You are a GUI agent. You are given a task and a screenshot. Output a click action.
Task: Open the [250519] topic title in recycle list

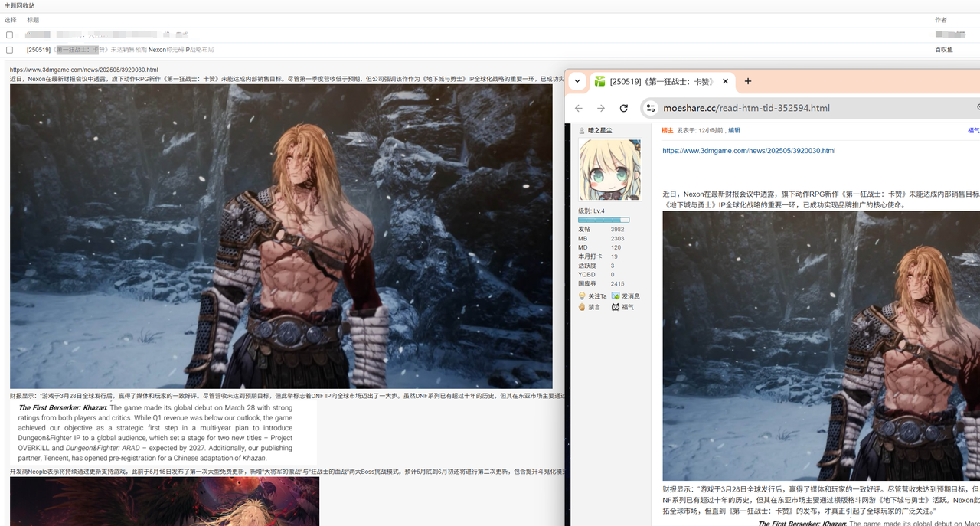tap(120, 50)
